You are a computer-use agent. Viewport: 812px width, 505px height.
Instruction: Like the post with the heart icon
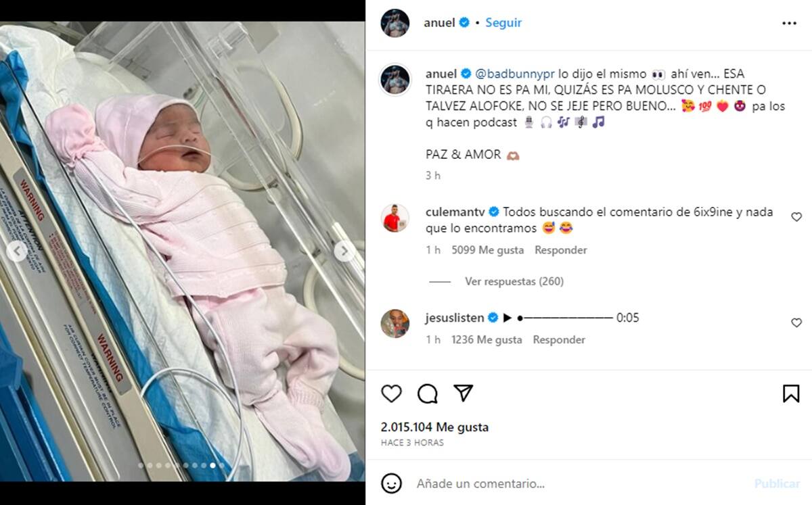point(391,393)
